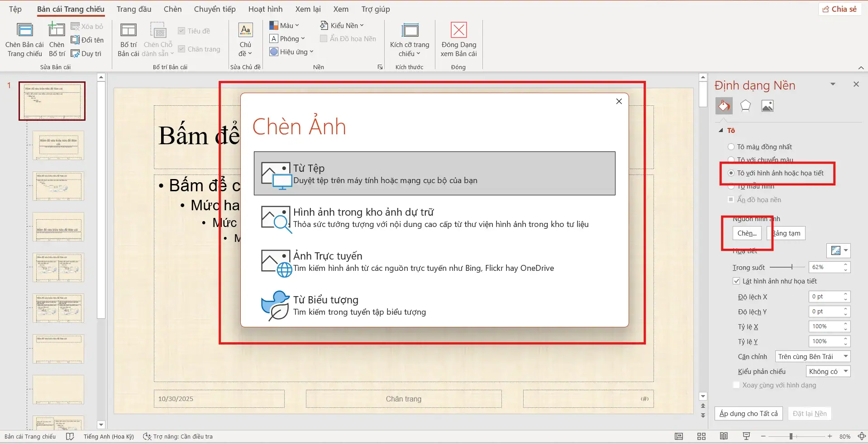Image resolution: width=868 pixels, height=444 pixels.
Task: Open the Kiểu Nền dropdown
Action: (x=342, y=25)
